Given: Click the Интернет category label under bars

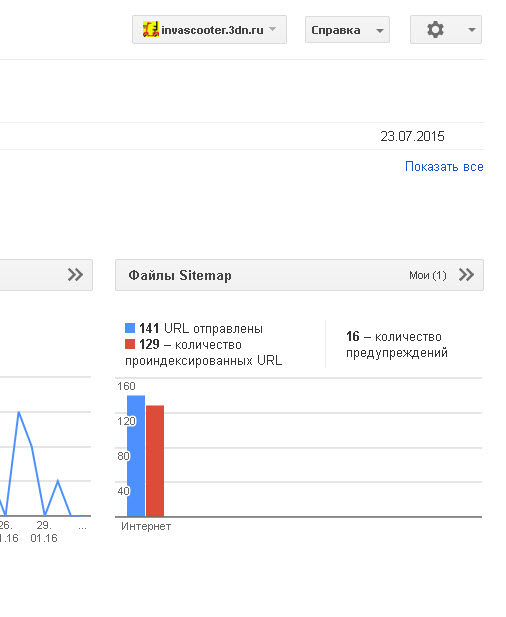Looking at the screenshot, I should [146, 526].
